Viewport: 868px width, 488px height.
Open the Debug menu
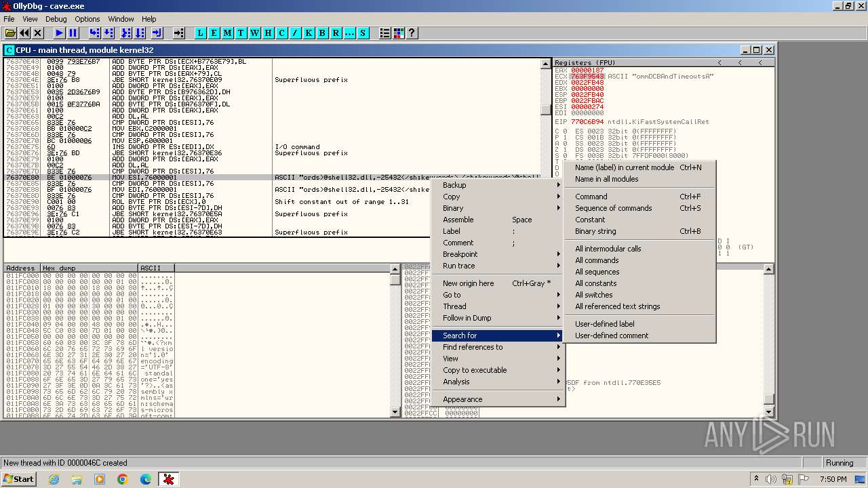(56, 19)
